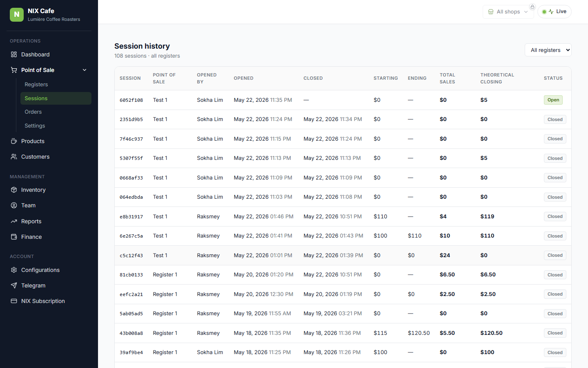
Task: Click Closed badge on session 2351d9b5
Action: click(x=555, y=119)
